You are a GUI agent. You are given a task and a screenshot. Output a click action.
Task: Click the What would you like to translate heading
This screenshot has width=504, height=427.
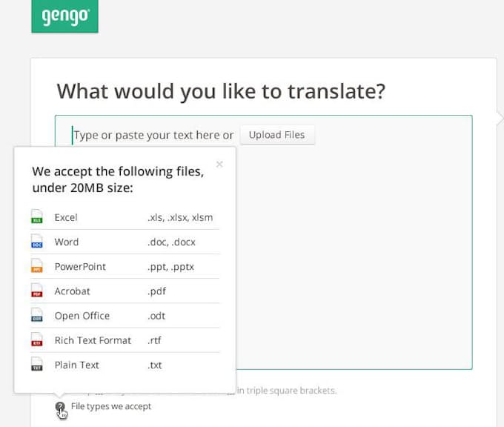point(221,91)
